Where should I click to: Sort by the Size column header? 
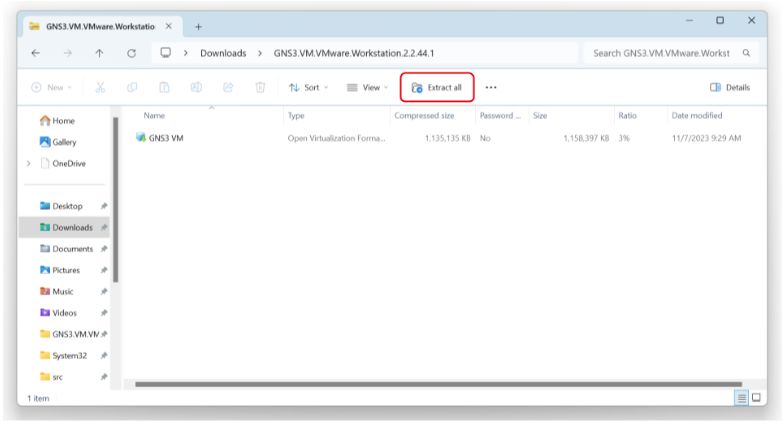(540, 115)
